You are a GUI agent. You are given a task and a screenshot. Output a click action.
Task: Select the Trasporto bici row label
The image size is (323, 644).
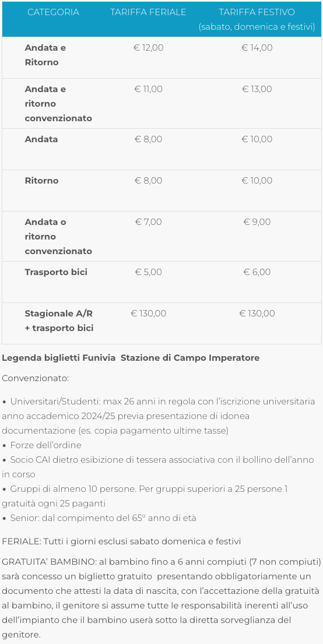click(56, 272)
